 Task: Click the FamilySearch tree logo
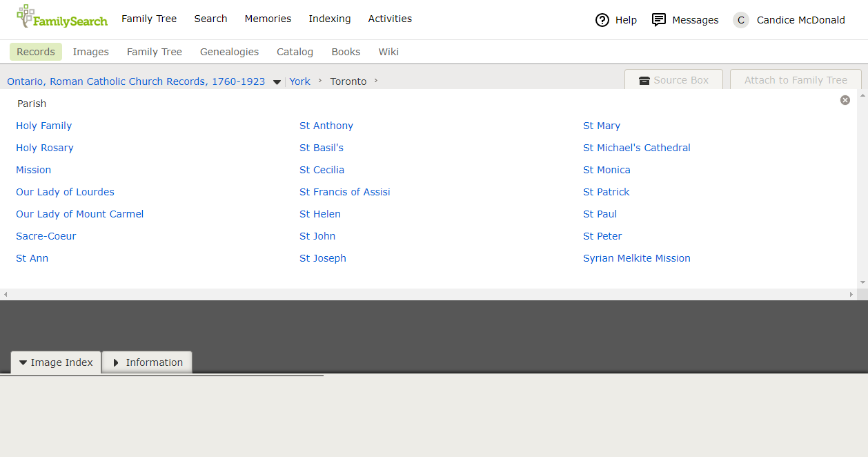(26, 16)
